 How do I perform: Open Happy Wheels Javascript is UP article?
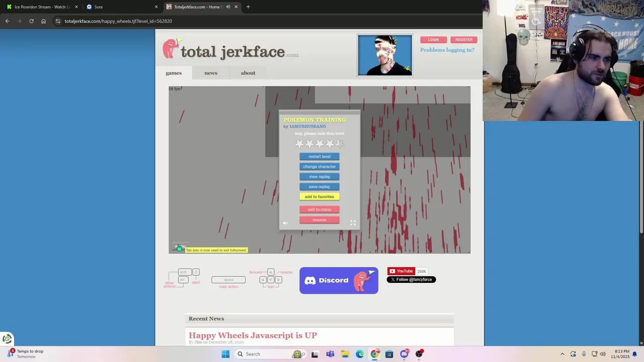(x=253, y=335)
